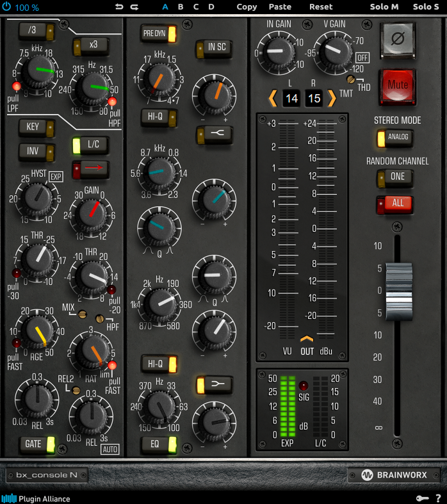Toggle the IN SC switch

click(214, 49)
